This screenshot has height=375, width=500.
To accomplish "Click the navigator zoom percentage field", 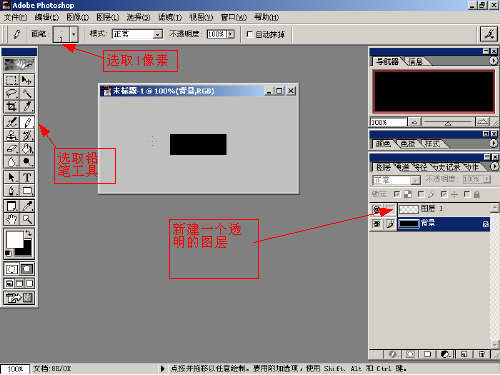I will [388, 122].
